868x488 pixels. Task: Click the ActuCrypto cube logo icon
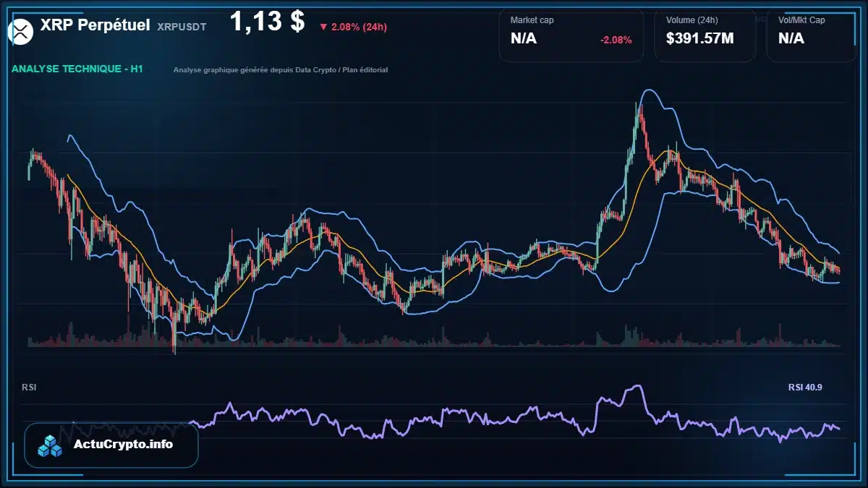tap(50, 445)
